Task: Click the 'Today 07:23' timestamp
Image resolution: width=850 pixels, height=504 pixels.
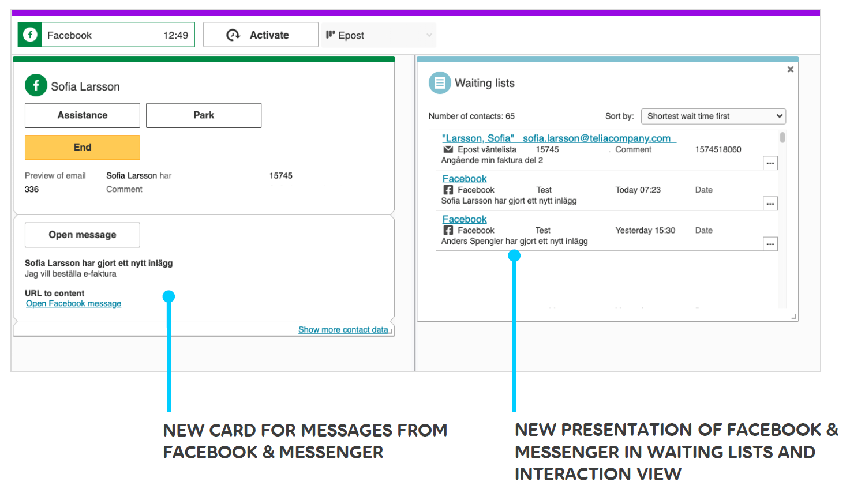Action: click(638, 190)
